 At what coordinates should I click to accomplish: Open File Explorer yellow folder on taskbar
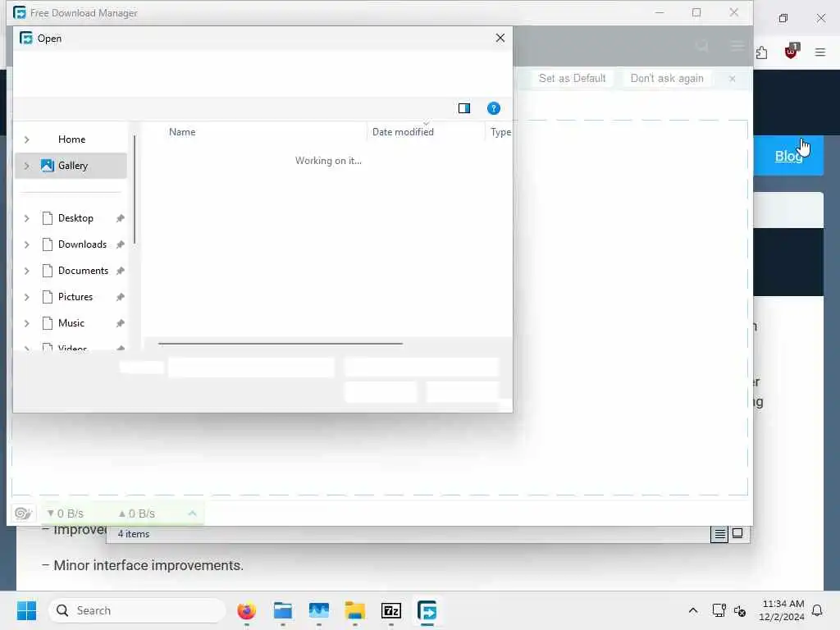(x=354, y=610)
